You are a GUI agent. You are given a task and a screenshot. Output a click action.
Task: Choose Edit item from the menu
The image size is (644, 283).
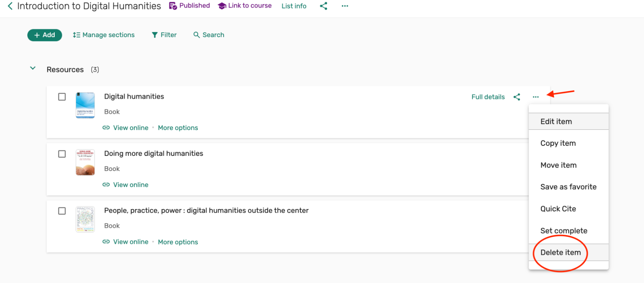click(x=556, y=121)
